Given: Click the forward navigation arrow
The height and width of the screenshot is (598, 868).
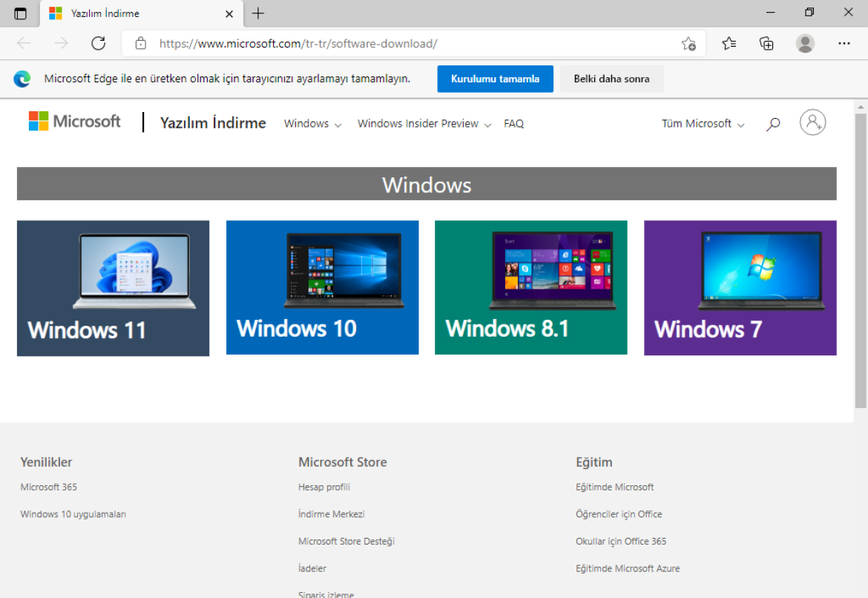Looking at the screenshot, I should pyautogui.click(x=61, y=43).
